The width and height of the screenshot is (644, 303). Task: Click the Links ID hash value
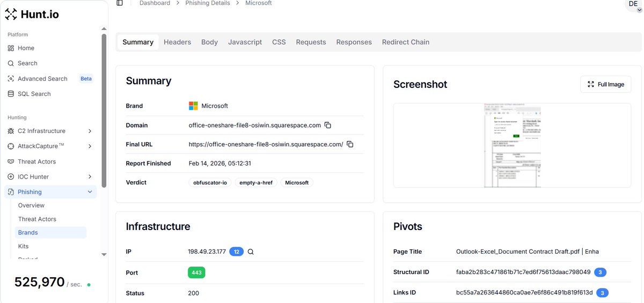coord(524,293)
